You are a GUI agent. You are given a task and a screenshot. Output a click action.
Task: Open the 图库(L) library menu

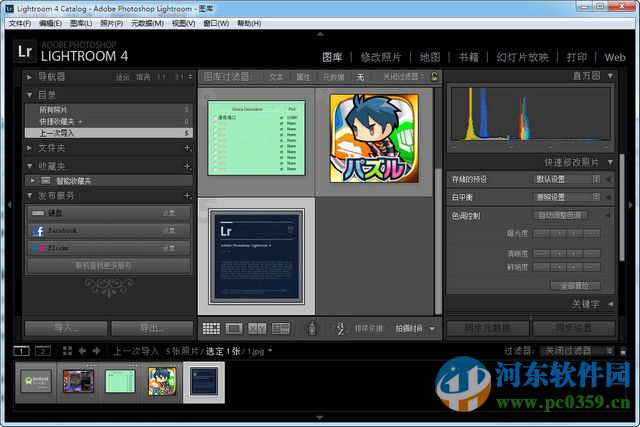click(81, 23)
